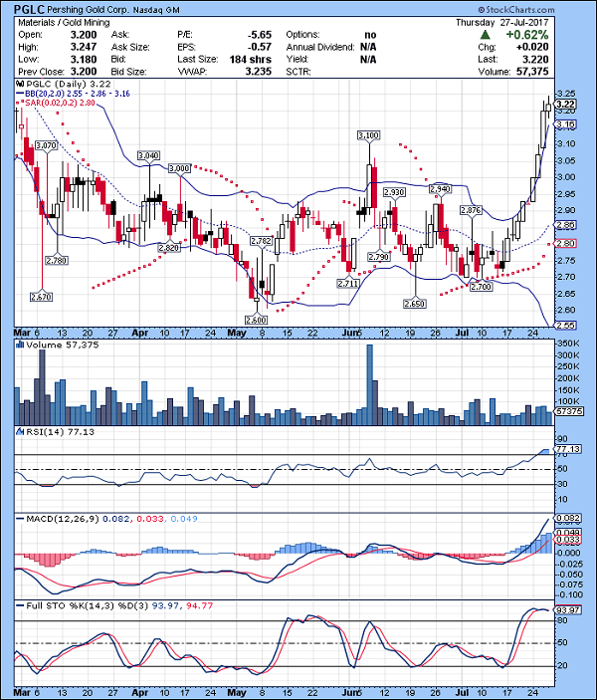Click the 2.86 middle band axis tag

(x=566, y=225)
